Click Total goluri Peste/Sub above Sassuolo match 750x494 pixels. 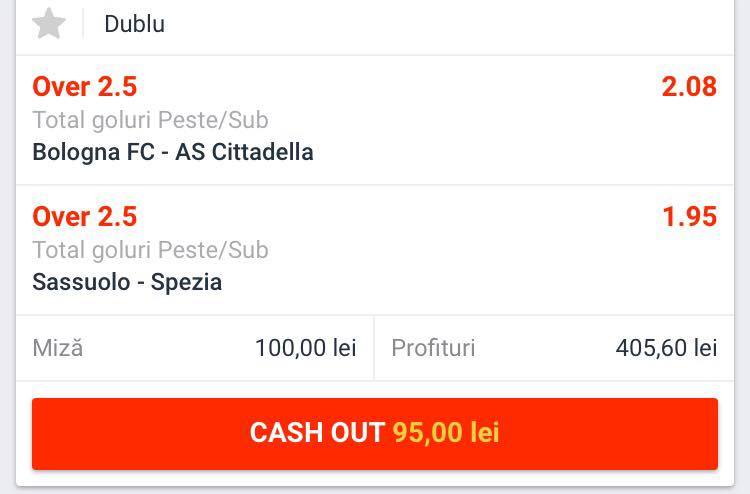[150, 250]
